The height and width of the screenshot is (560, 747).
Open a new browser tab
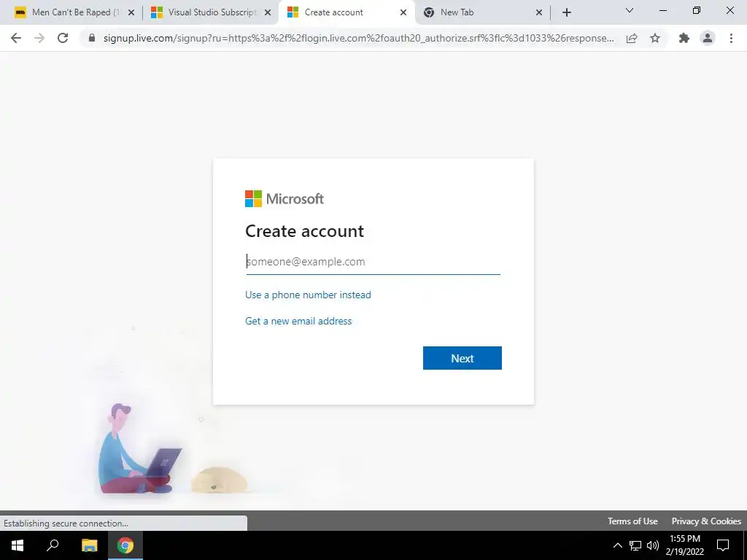tap(566, 12)
